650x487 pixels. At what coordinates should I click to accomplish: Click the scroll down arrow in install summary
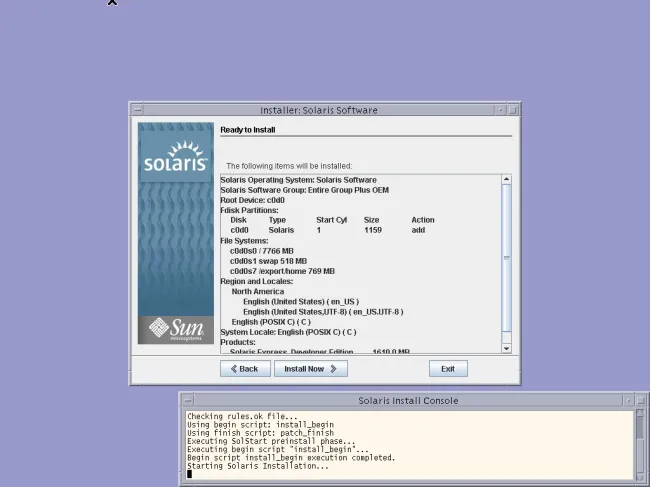pos(506,349)
